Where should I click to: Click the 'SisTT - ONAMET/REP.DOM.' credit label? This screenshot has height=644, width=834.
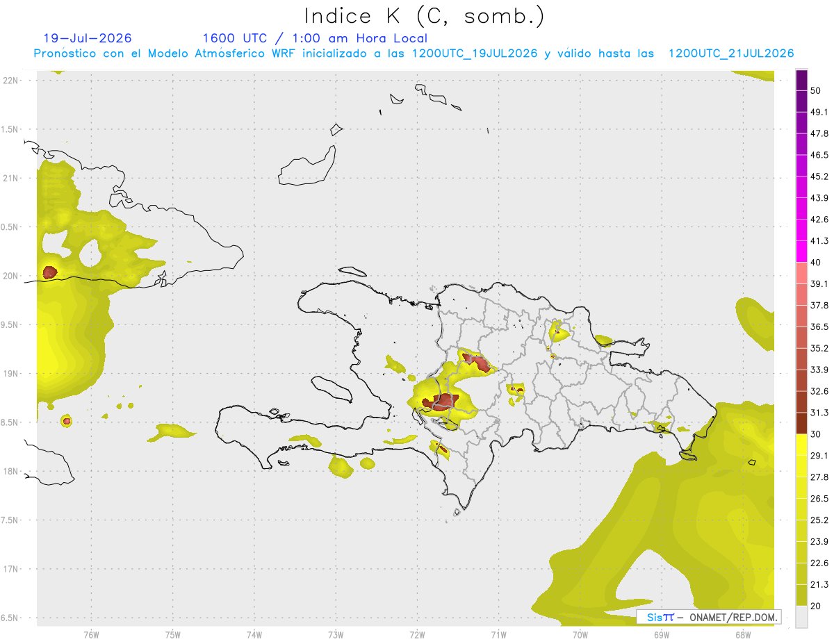tap(709, 617)
